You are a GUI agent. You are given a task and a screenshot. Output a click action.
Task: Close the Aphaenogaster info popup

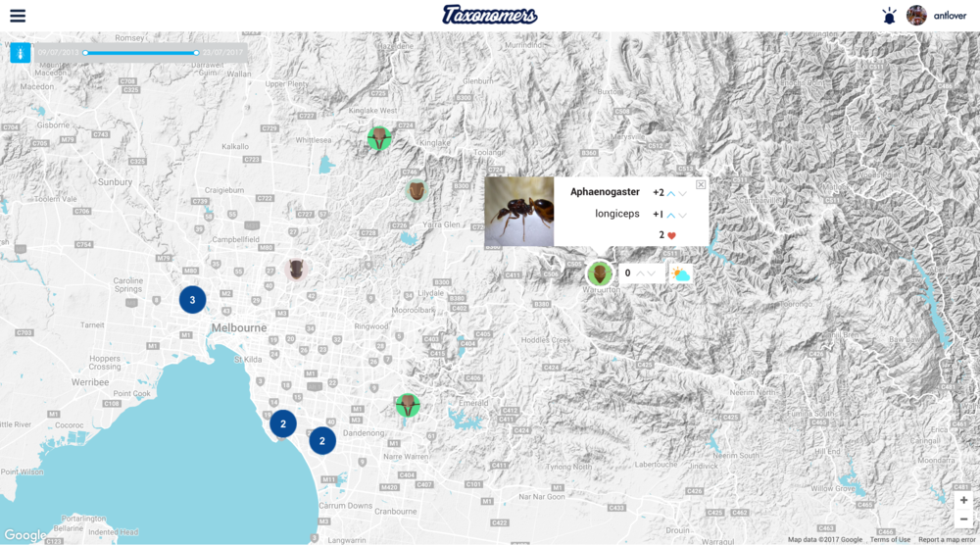pyautogui.click(x=701, y=184)
